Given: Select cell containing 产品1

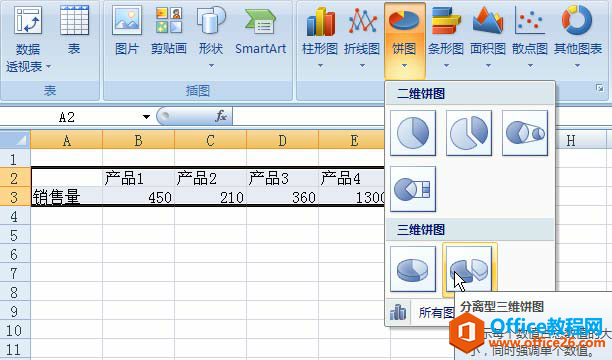Looking at the screenshot, I should tap(139, 178).
